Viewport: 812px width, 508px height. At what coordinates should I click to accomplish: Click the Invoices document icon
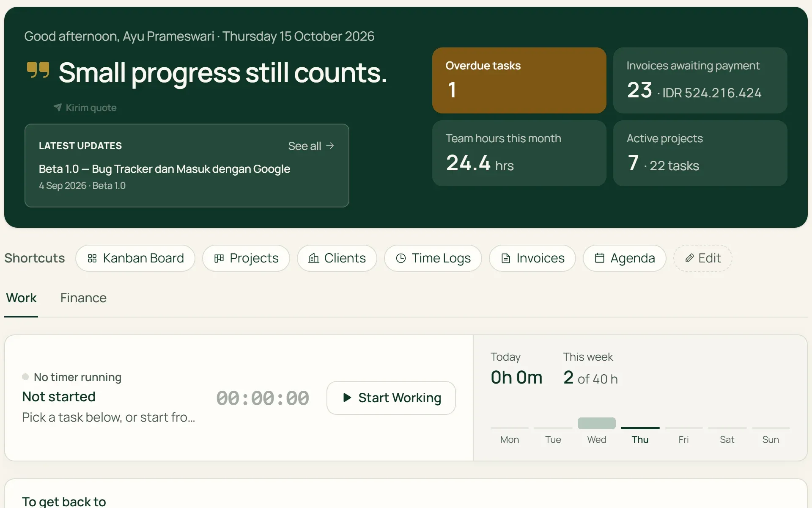point(505,258)
